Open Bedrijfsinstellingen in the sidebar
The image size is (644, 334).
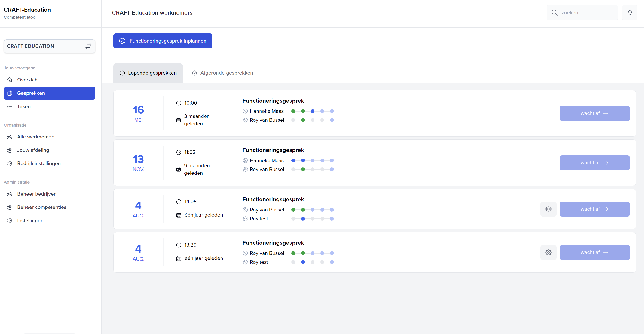pos(49,164)
